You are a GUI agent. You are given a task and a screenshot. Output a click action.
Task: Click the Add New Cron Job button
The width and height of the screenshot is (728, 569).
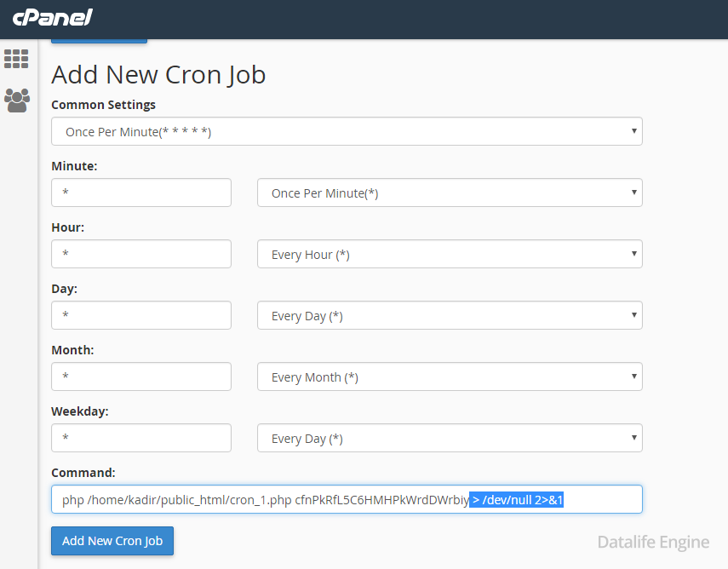112,541
